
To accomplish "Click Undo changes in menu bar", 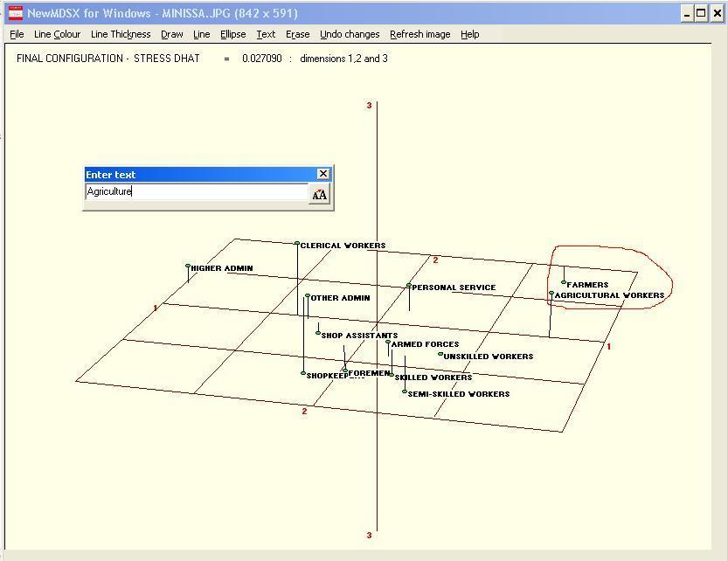I will point(350,34).
